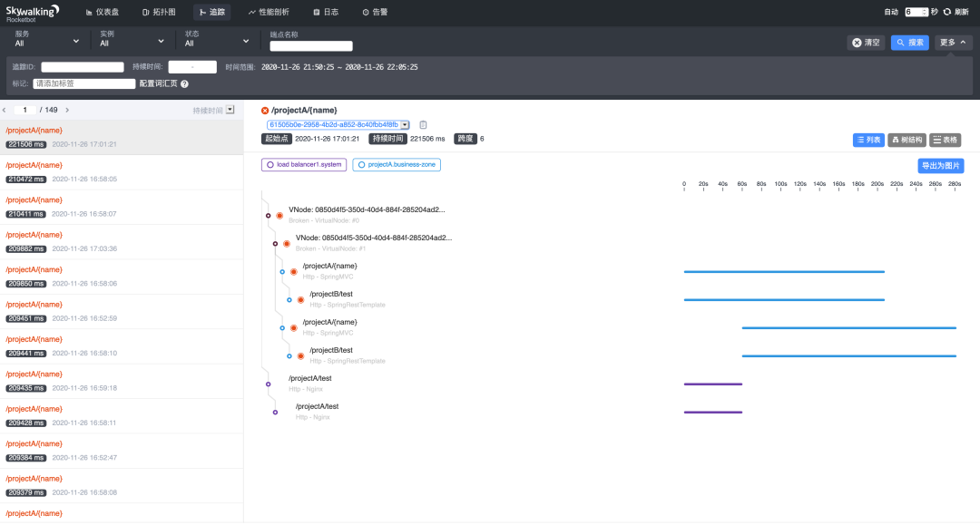Click the 导出为图片 export image button
Screen dimensions: 980x525
[940, 166]
